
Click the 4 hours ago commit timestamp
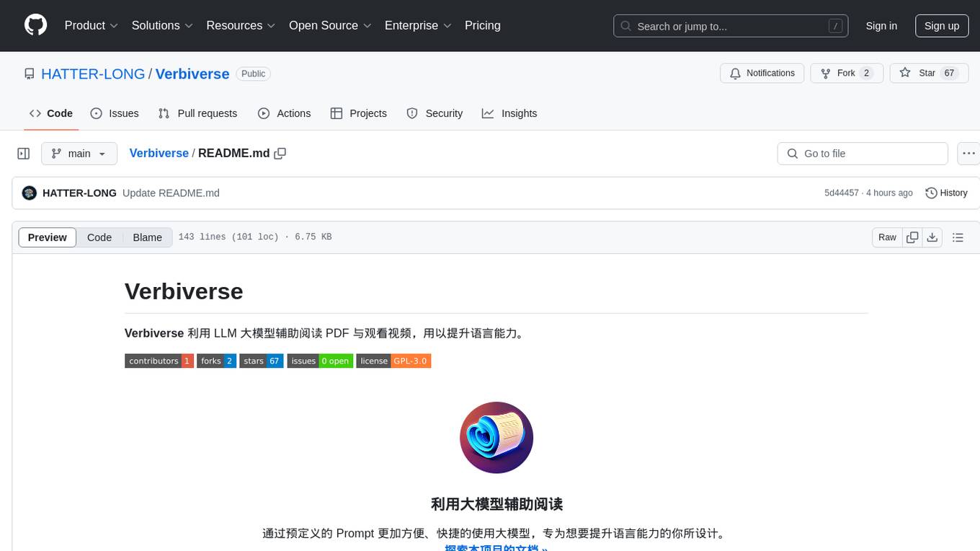[x=889, y=193]
